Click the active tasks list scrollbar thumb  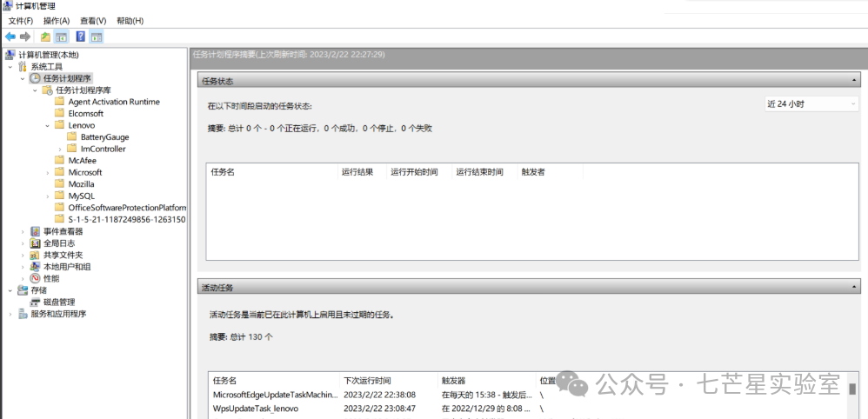click(852, 389)
